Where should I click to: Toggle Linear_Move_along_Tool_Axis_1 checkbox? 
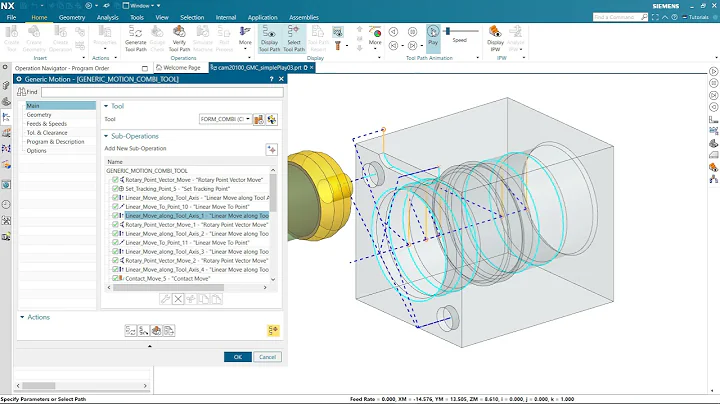[x=115, y=216]
